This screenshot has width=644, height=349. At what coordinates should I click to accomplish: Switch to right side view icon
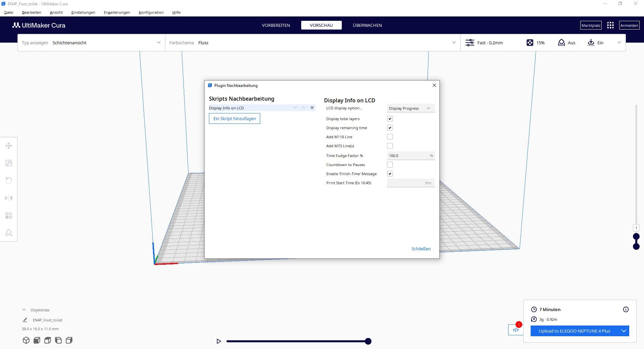(69, 340)
